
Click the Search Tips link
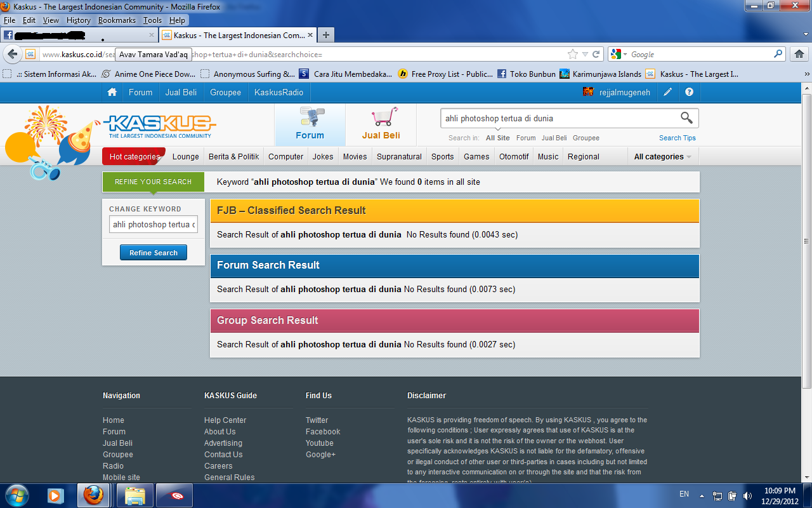click(x=678, y=138)
